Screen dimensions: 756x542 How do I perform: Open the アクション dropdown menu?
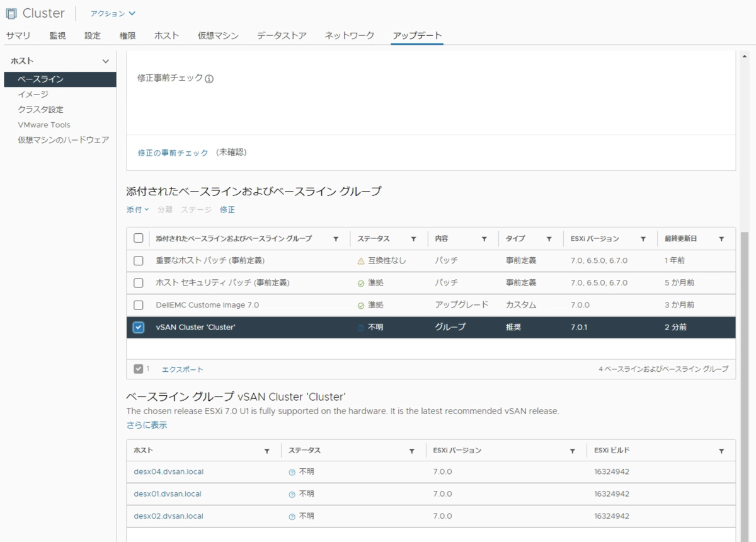point(113,13)
